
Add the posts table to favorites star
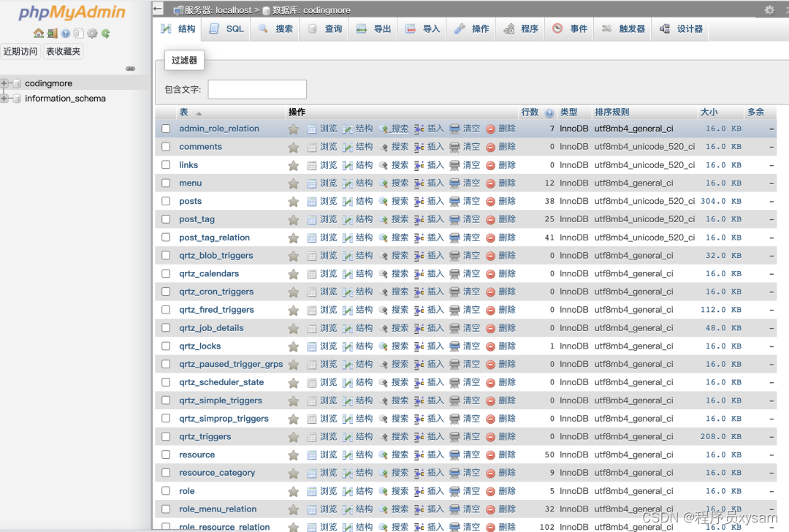click(294, 202)
